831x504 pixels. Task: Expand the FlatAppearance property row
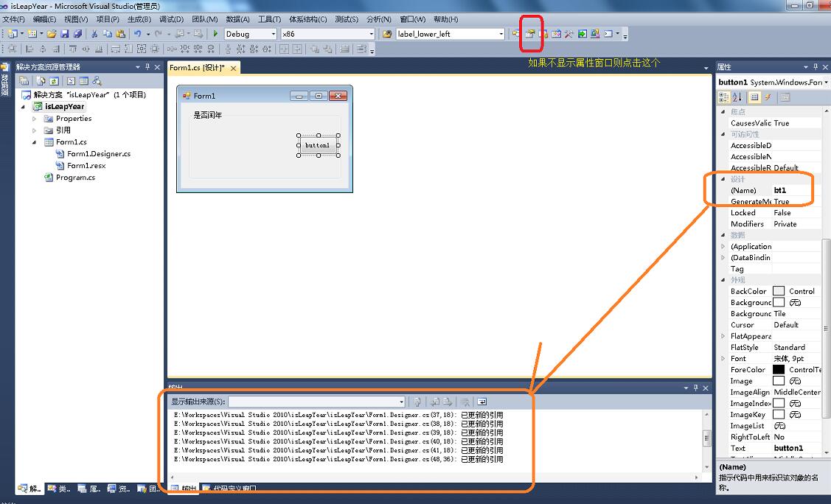(723, 336)
